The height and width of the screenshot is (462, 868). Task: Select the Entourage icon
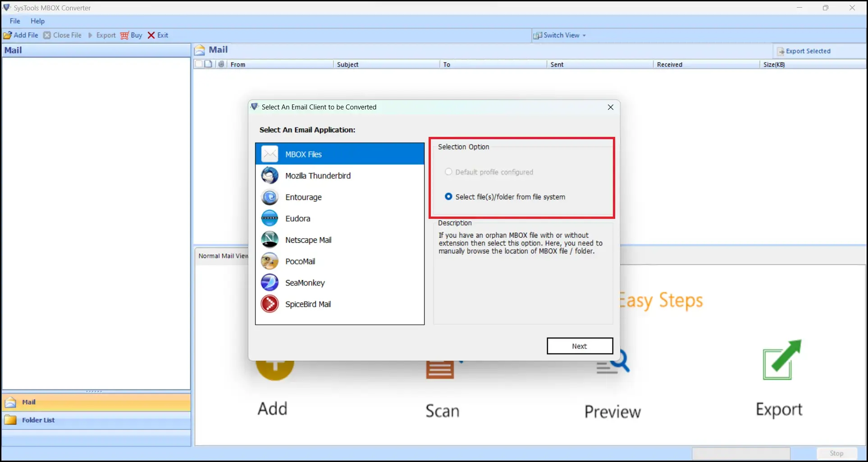pyautogui.click(x=270, y=197)
